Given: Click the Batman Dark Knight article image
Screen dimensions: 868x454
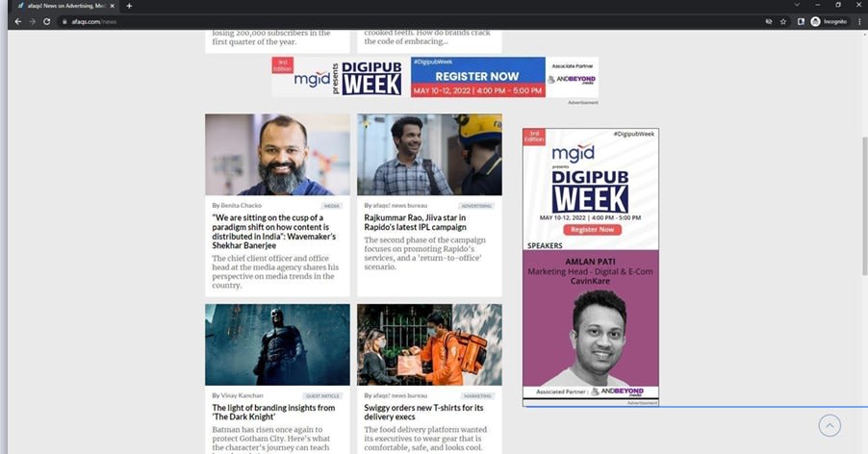Looking at the screenshot, I should pos(277,345).
